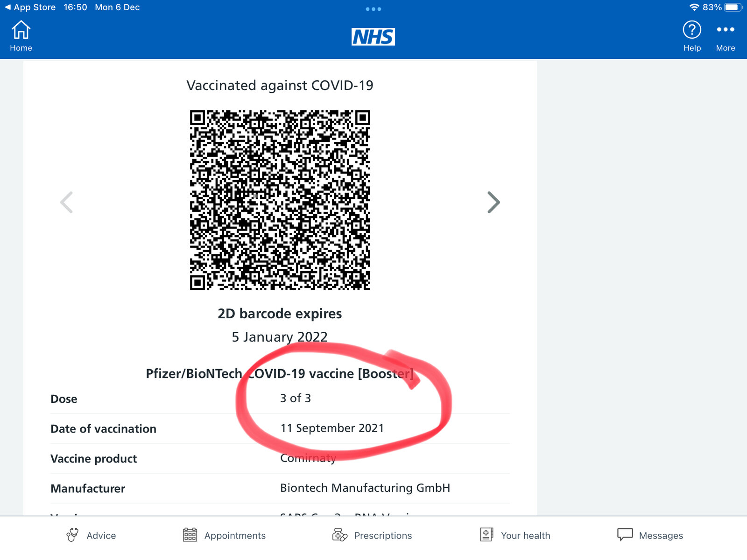Open Your health record icon

coord(486,535)
